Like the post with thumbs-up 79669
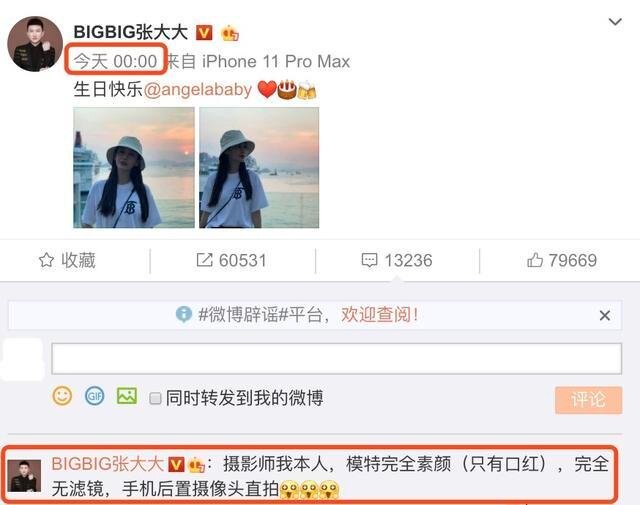Viewport: 640px width, 505px height. (x=535, y=260)
